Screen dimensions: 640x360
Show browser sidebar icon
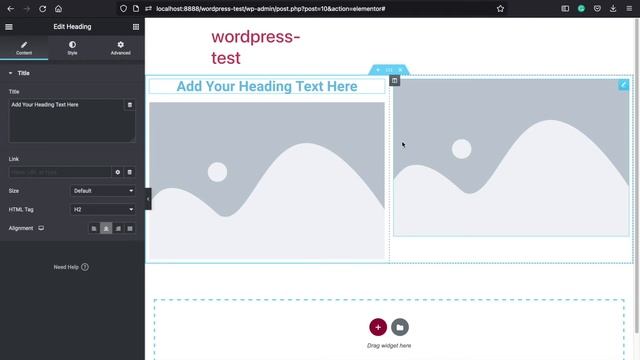coord(565,9)
